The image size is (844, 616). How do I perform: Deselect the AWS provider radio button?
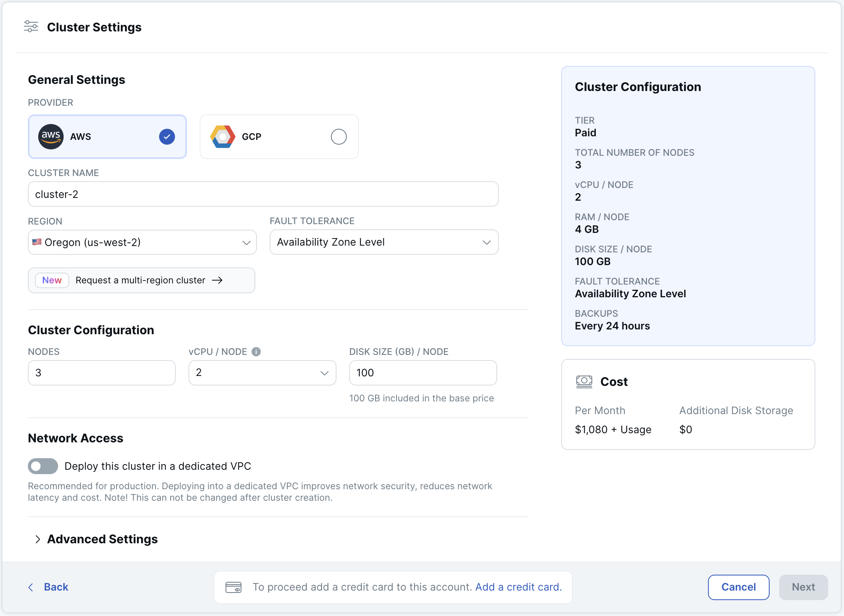[167, 136]
